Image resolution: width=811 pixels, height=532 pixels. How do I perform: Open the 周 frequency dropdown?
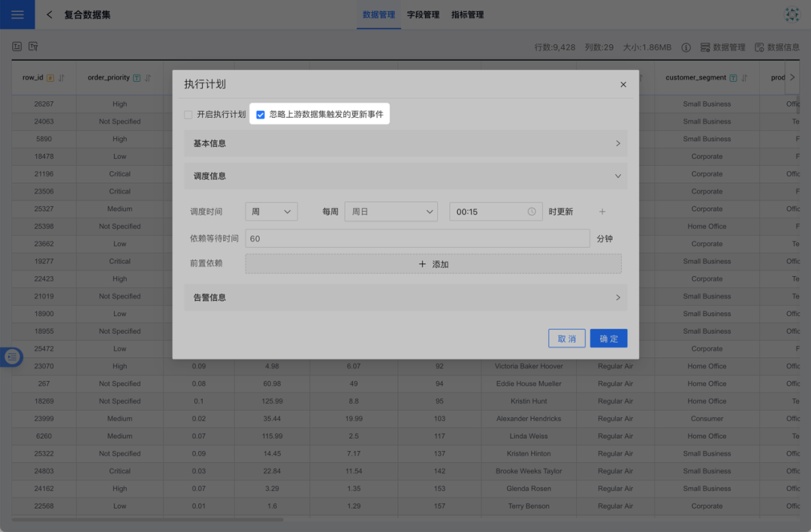tap(271, 212)
